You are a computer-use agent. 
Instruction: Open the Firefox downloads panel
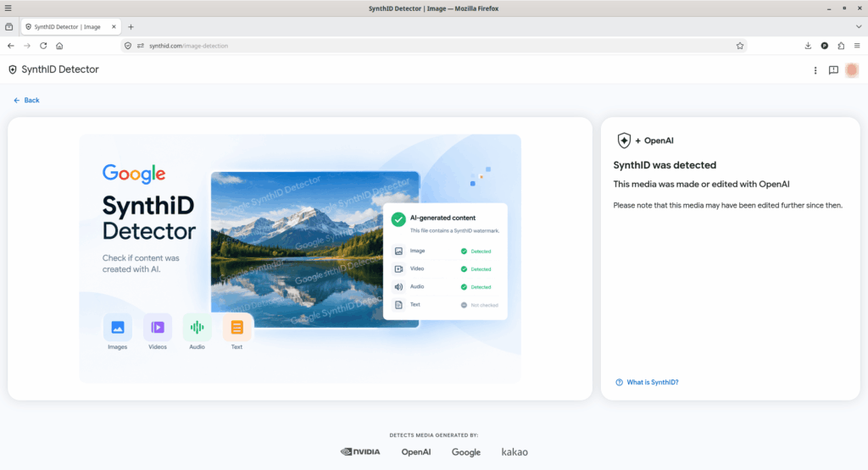pyautogui.click(x=808, y=46)
